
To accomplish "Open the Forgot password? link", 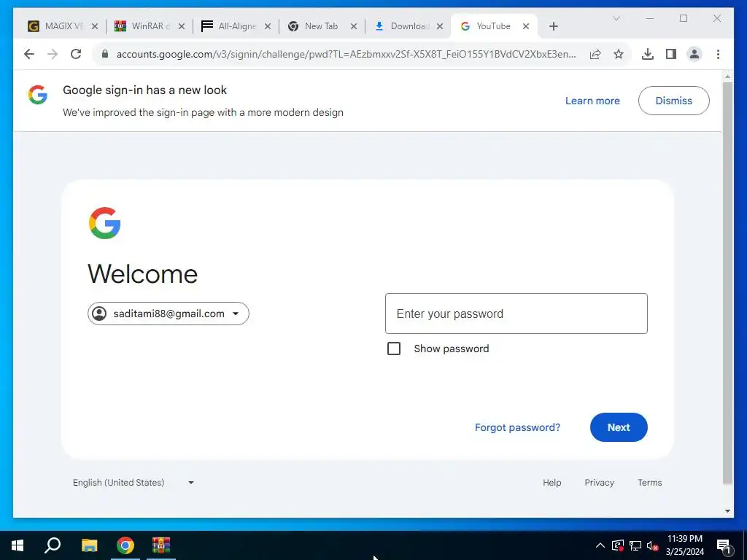I will 517,427.
